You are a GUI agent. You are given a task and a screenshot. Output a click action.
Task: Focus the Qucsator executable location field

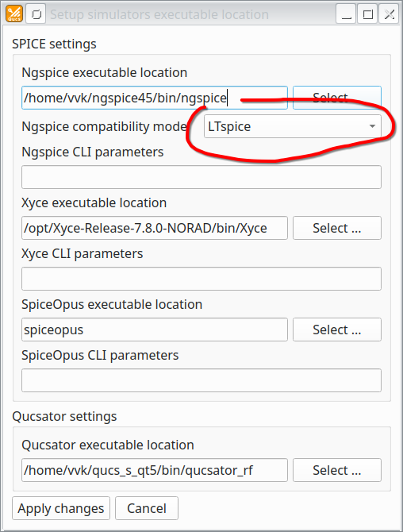pos(155,470)
